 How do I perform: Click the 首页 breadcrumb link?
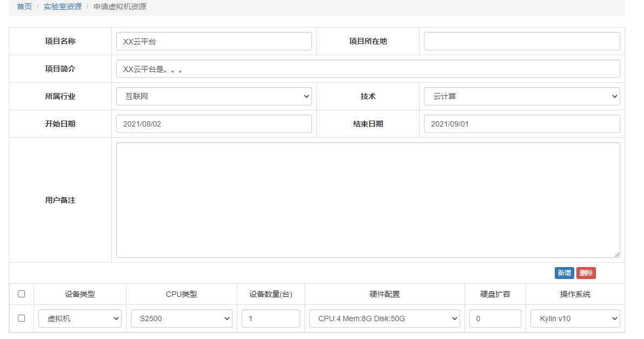[x=24, y=7]
